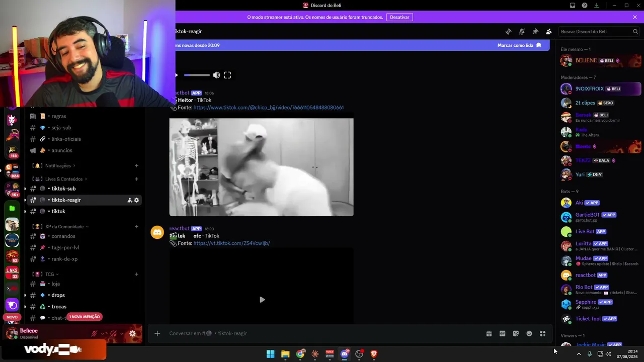This screenshot has width=644, height=362.
Task: Enter fullscreen for the video player
Action: [227, 75]
